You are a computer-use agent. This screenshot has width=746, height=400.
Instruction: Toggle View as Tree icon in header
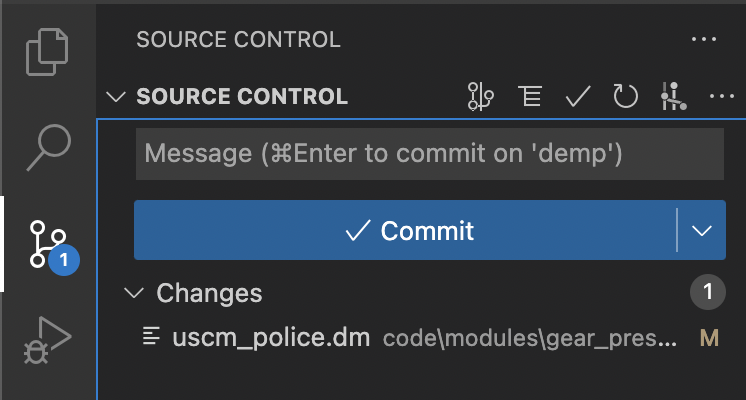[x=530, y=97]
